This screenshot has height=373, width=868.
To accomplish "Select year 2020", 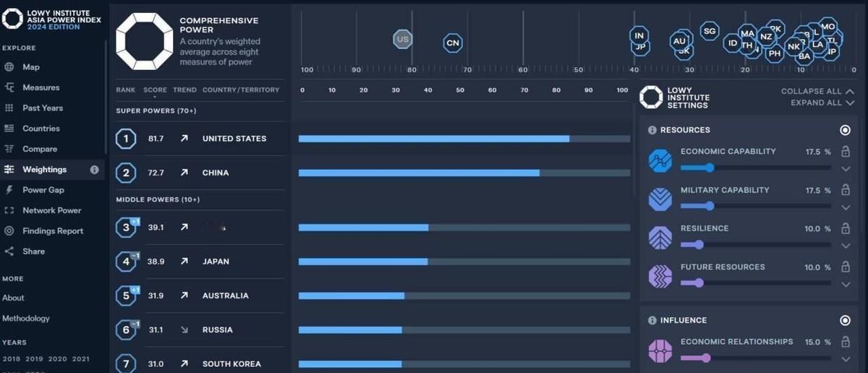I will 57,359.
